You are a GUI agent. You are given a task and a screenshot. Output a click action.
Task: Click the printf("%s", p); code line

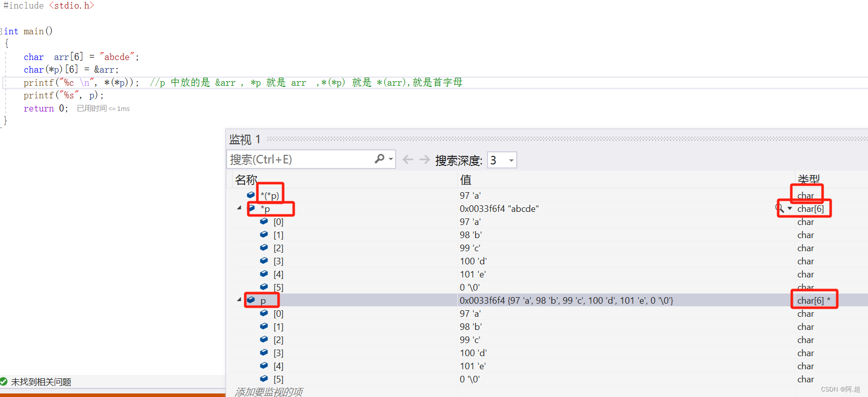click(64, 95)
